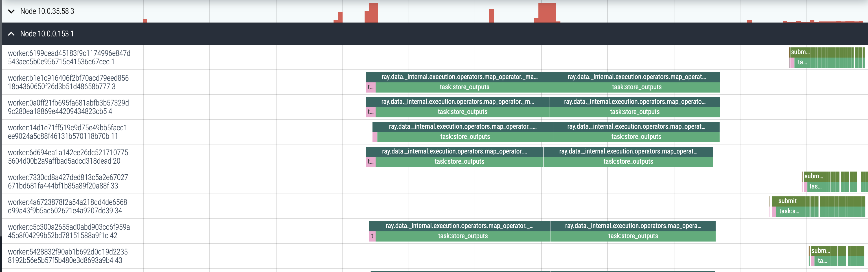Screen dimensions: 868x272
Task: Select worker:4a6723878f2a54a218dd4de6568 track label
Action: 67,206
